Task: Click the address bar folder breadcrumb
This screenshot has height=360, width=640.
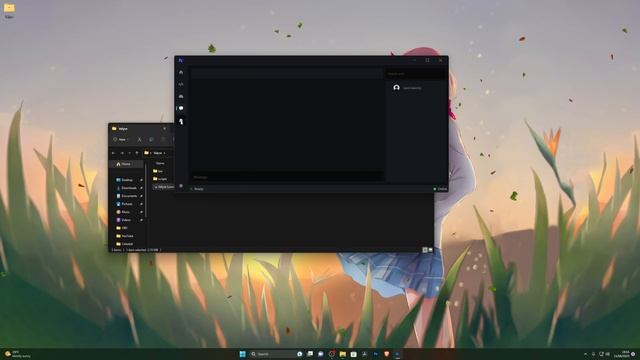Action: (158, 153)
